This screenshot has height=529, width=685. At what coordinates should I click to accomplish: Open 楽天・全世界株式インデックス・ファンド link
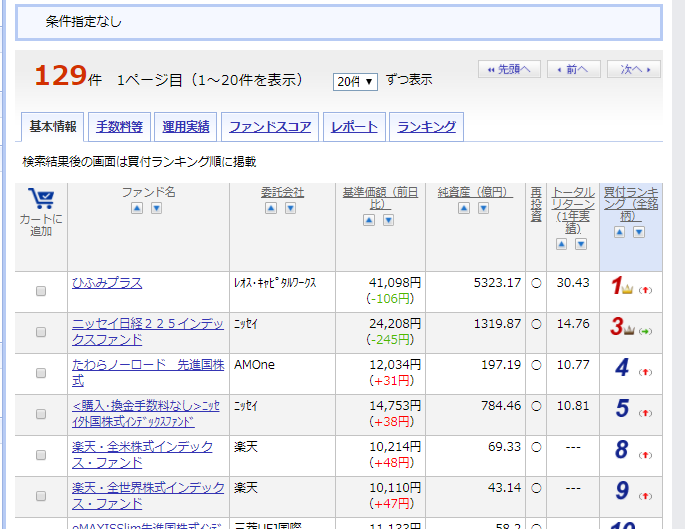click(148, 496)
